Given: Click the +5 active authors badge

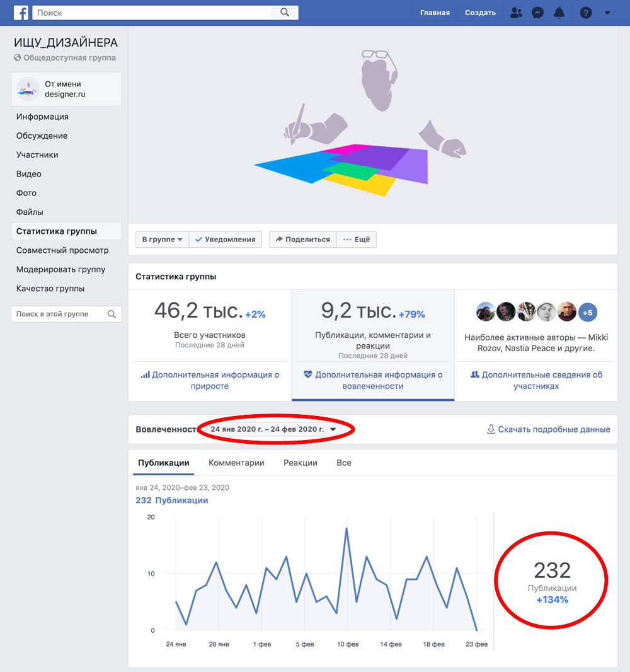Looking at the screenshot, I should (588, 313).
